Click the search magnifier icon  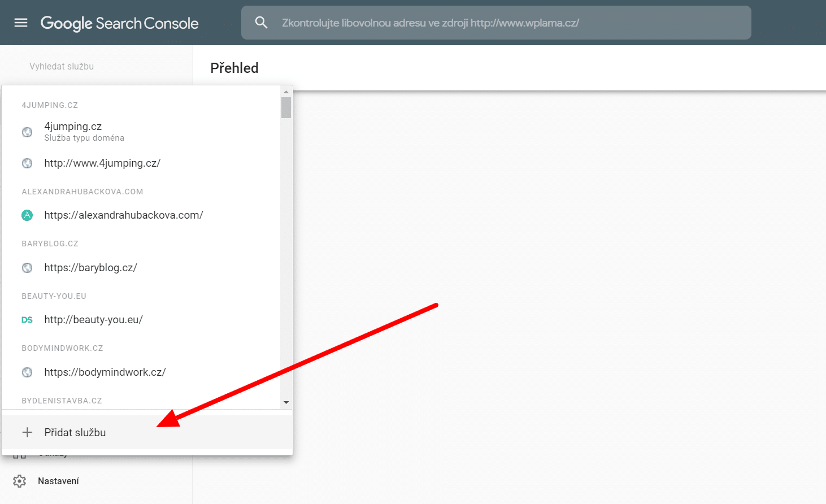tap(261, 23)
